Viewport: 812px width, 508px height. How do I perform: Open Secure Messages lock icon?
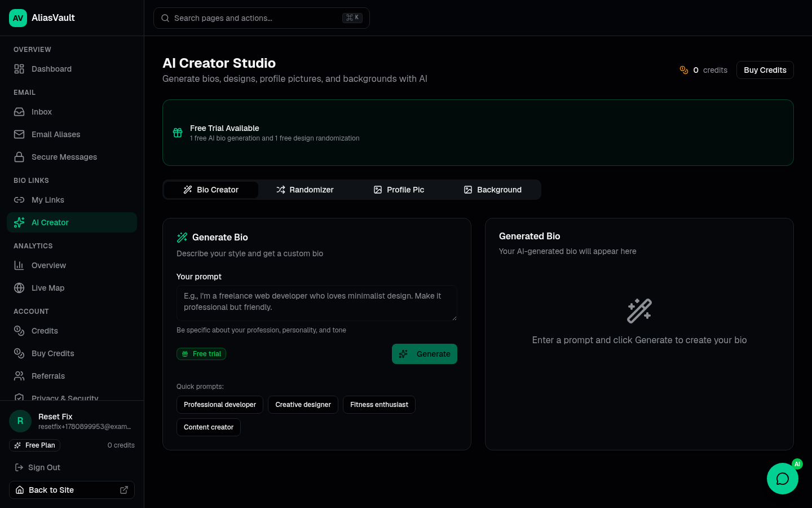(x=19, y=157)
